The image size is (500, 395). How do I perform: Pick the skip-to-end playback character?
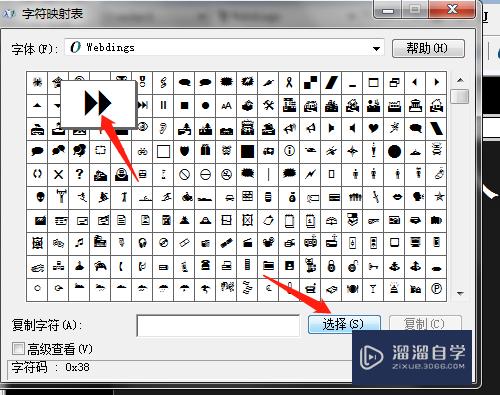(x=143, y=106)
